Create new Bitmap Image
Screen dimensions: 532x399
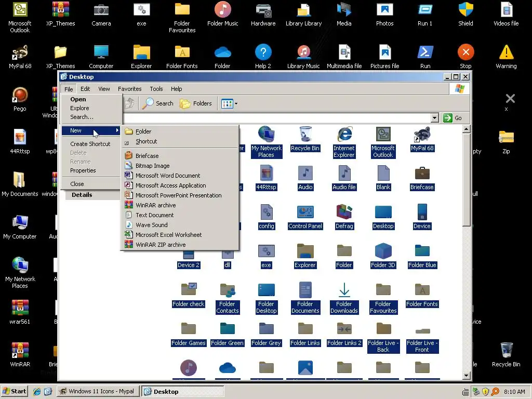tap(180, 166)
